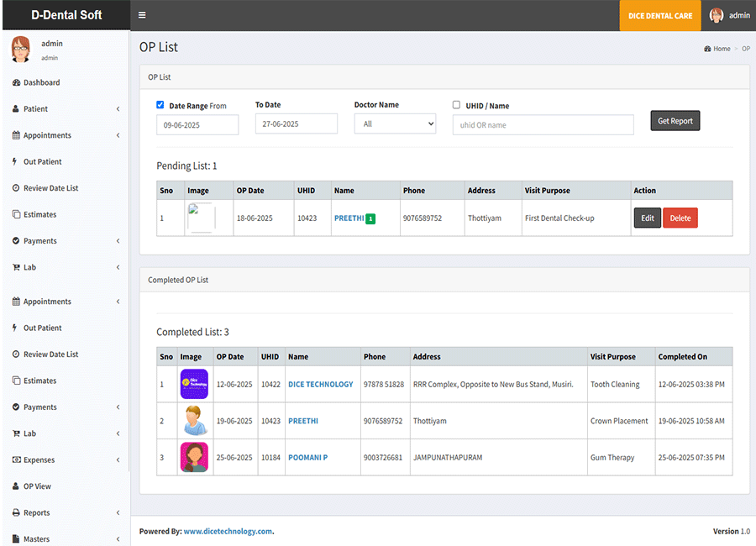Click the OP View user icon

[16, 486]
